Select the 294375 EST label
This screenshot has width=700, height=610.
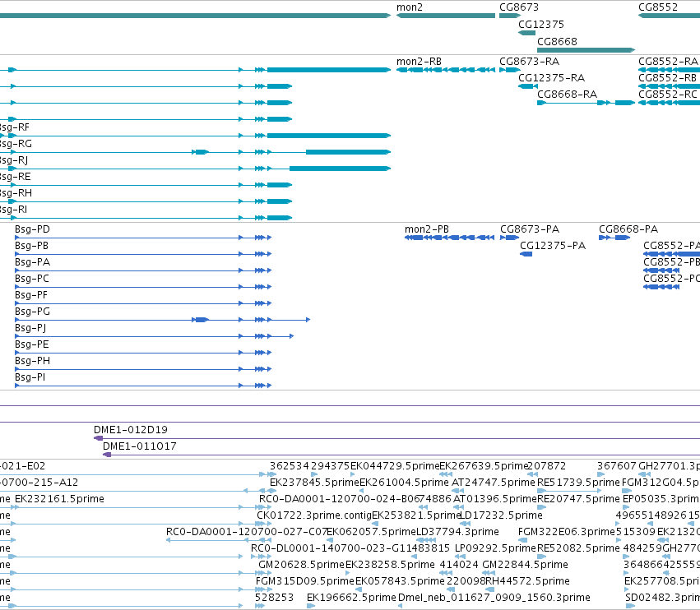click(x=330, y=466)
